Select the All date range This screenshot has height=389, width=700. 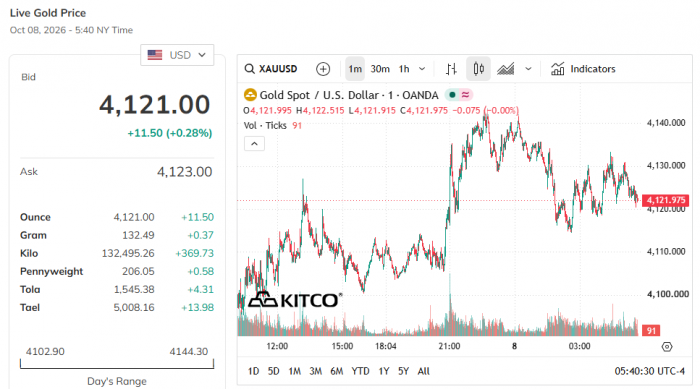pyautogui.click(x=423, y=371)
